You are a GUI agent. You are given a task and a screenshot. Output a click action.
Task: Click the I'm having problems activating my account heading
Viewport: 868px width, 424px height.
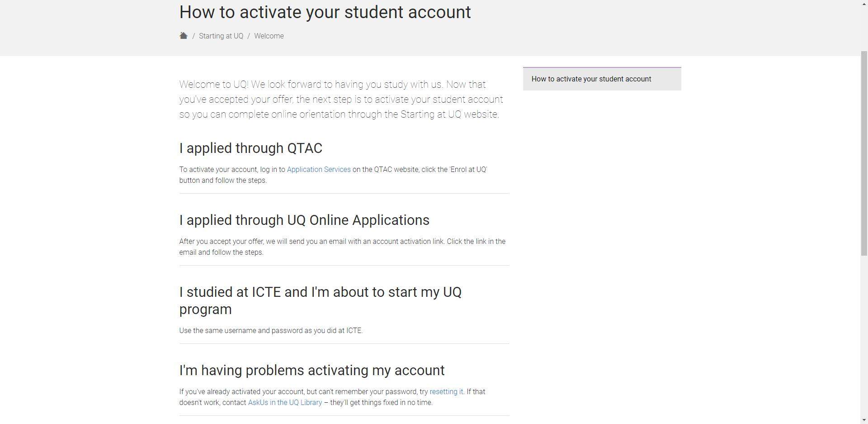coord(312,371)
